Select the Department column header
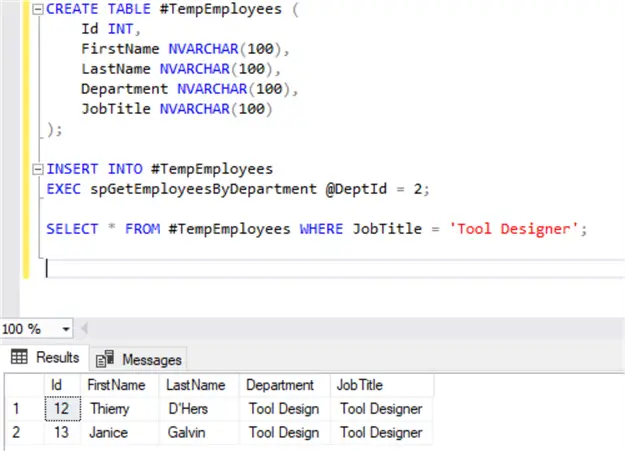 (x=280, y=384)
